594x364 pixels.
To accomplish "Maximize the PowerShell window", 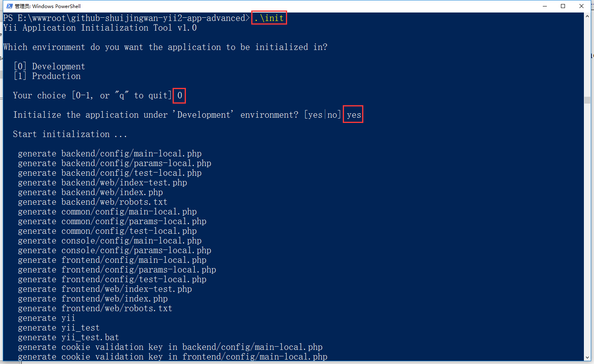I will (x=563, y=6).
